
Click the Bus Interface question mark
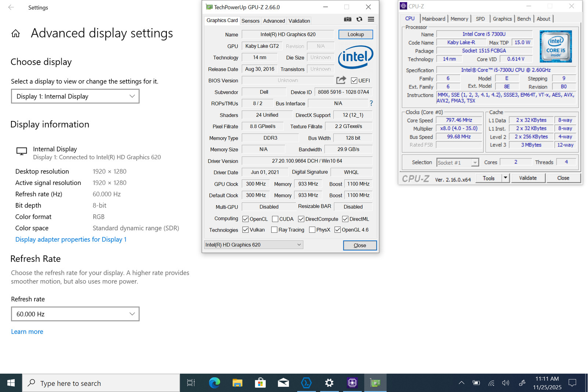tap(371, 103)
